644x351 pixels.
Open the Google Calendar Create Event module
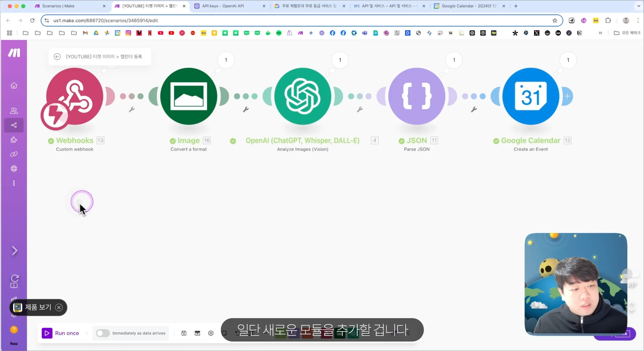531,96
